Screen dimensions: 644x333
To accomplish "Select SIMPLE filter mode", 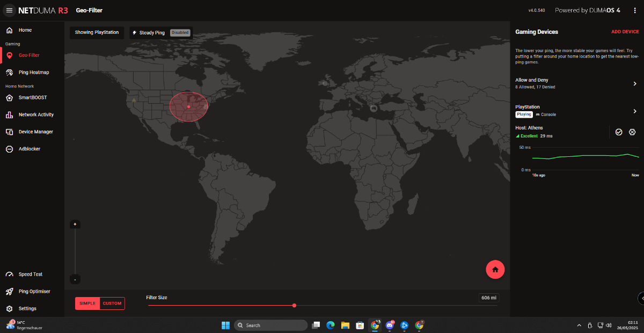I will pyautogui.click(x=87, y=303).
